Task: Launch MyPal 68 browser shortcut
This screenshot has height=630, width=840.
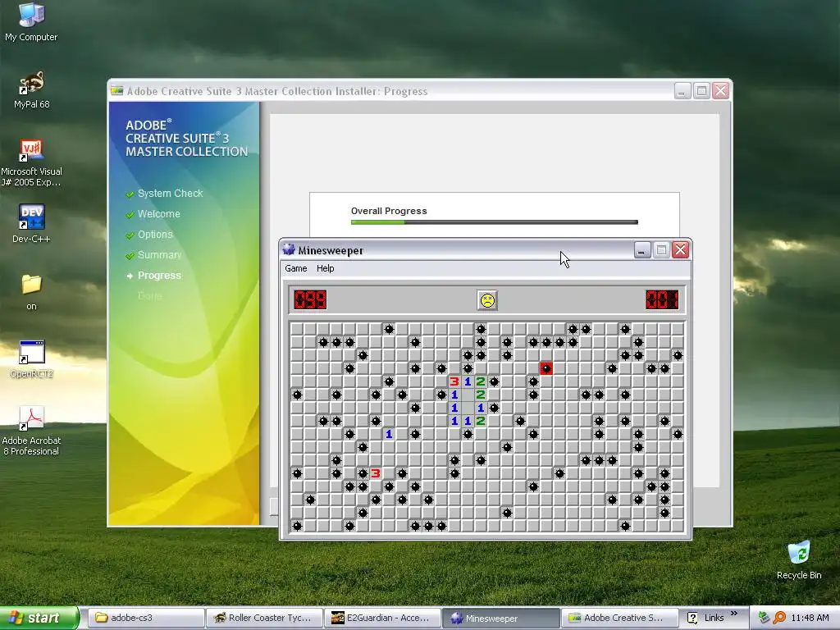Action: 31,90
